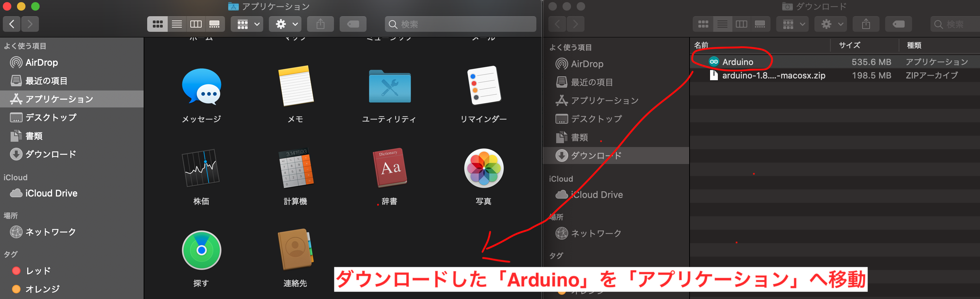This screenshot has height=299, width=980.
Task: Open the group-by dropdown in Applications window
Action: [x=247, y=24]
